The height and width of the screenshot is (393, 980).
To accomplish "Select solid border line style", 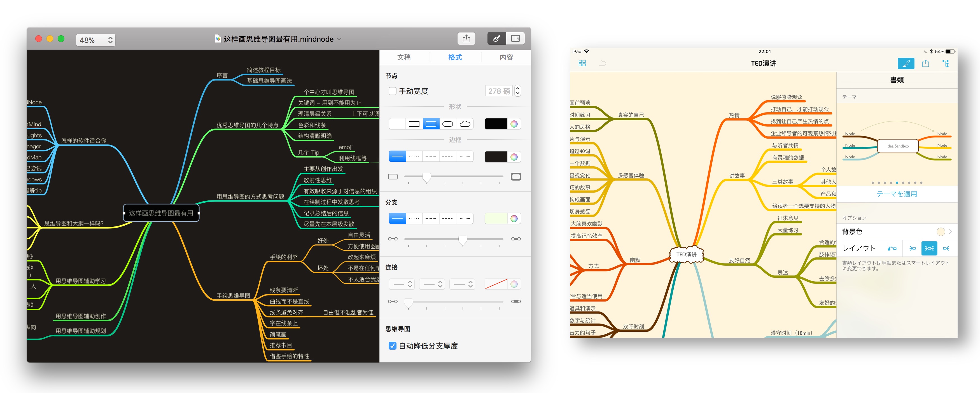I will click(x=397, y=156).
